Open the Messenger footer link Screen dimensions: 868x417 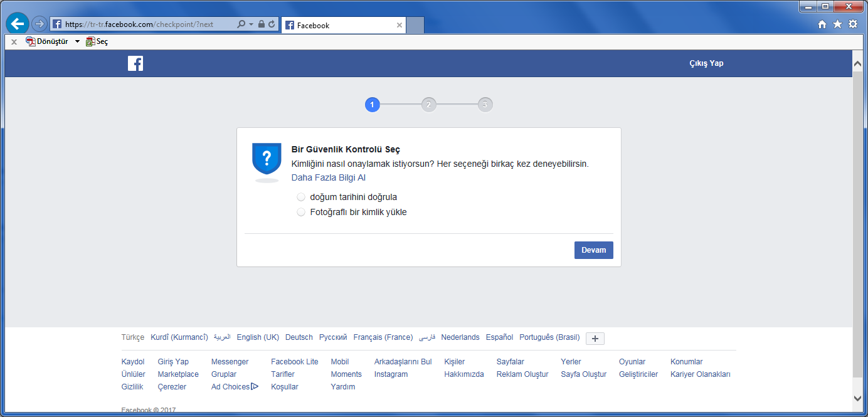230,362
